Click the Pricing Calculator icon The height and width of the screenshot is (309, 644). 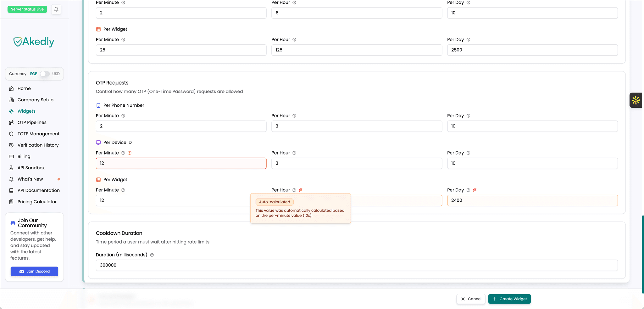click(x=11, y=202)
